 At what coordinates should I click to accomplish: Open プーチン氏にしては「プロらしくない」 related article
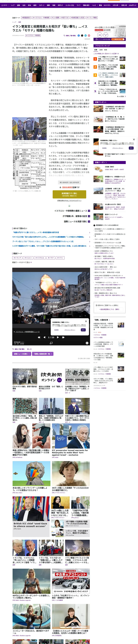tap(43, 241)
